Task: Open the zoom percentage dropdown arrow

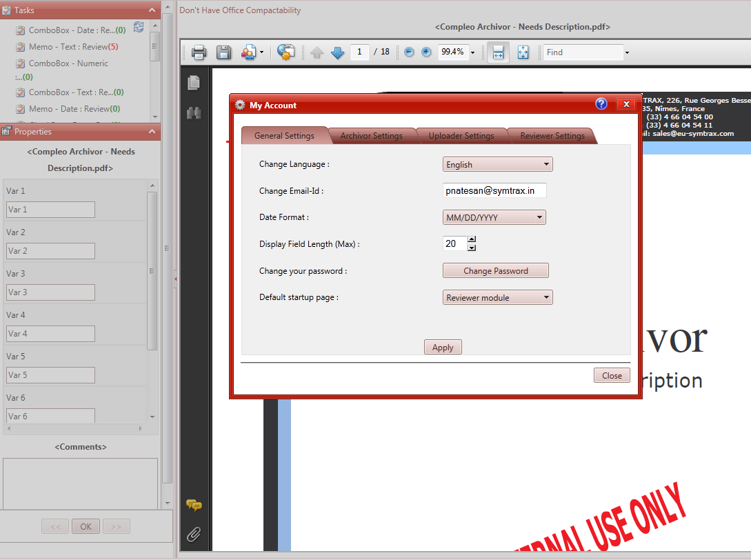Action: [472, 52]
